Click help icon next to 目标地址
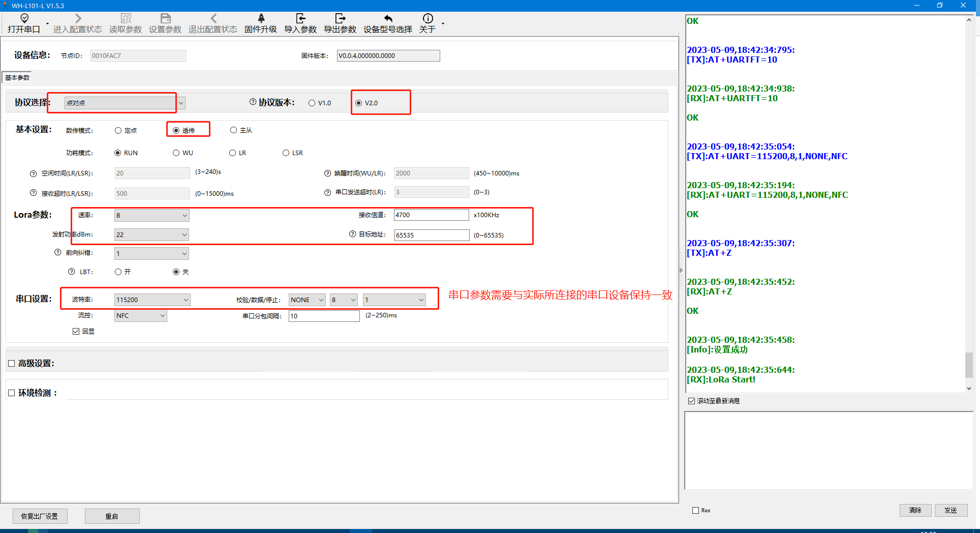The height and width of the screenshot is (533, 980). [x=352, y=234]
